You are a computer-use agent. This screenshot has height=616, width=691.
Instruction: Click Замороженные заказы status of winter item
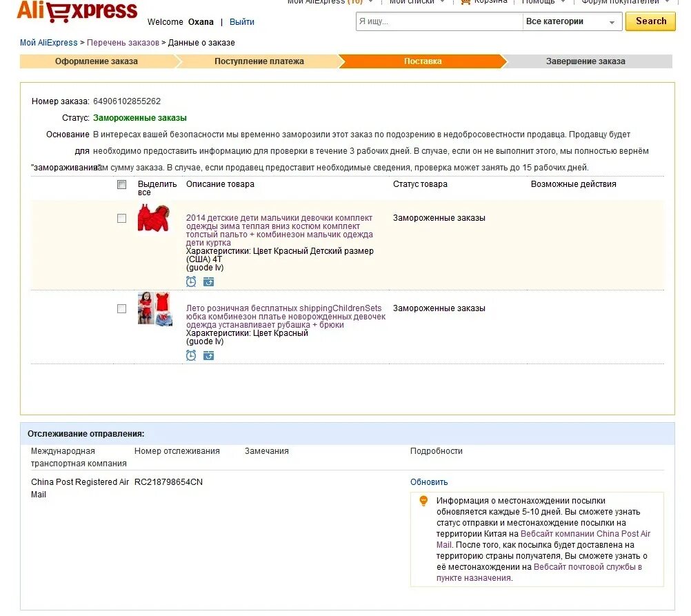point(439,218)
